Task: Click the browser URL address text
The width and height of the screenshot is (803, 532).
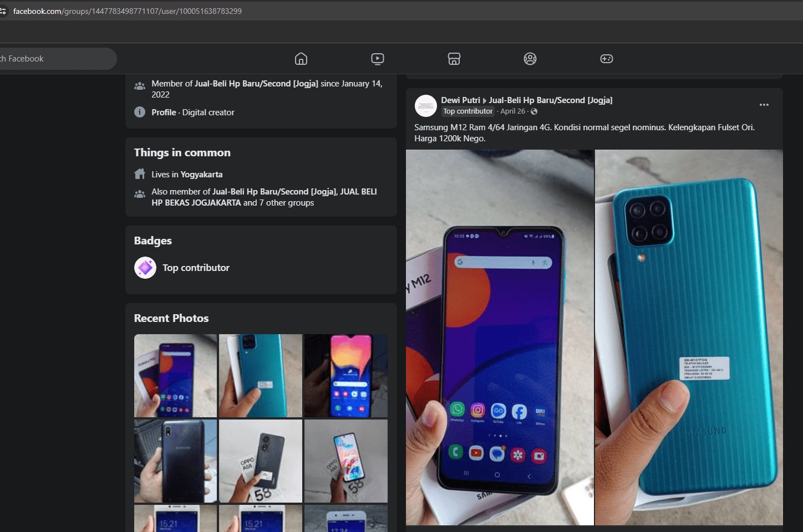Action: tap(128, 11)
